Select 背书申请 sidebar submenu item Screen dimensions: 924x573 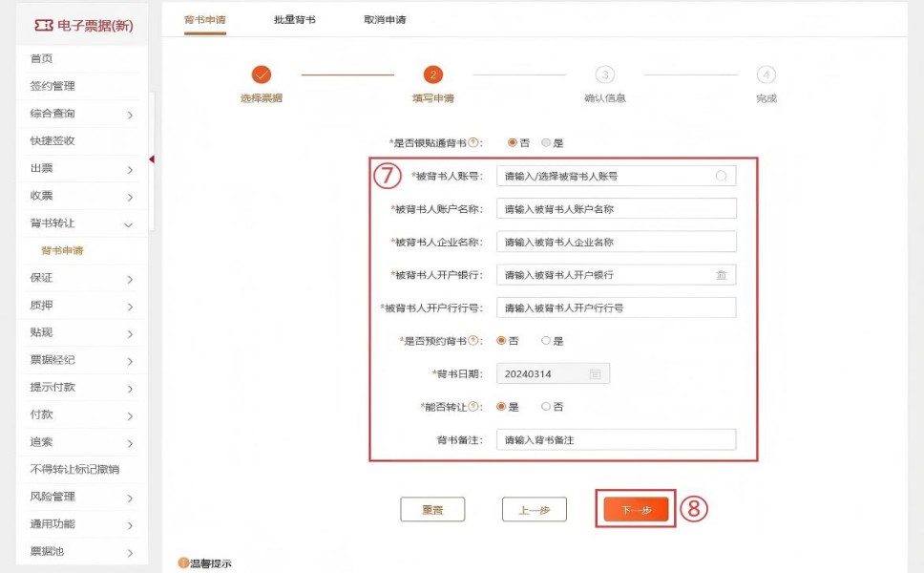coord(62,250)
